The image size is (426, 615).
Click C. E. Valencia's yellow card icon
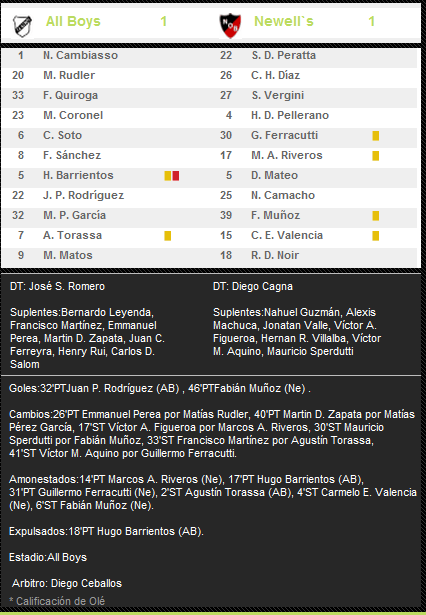pyautogui.click(x=376, y=236)
